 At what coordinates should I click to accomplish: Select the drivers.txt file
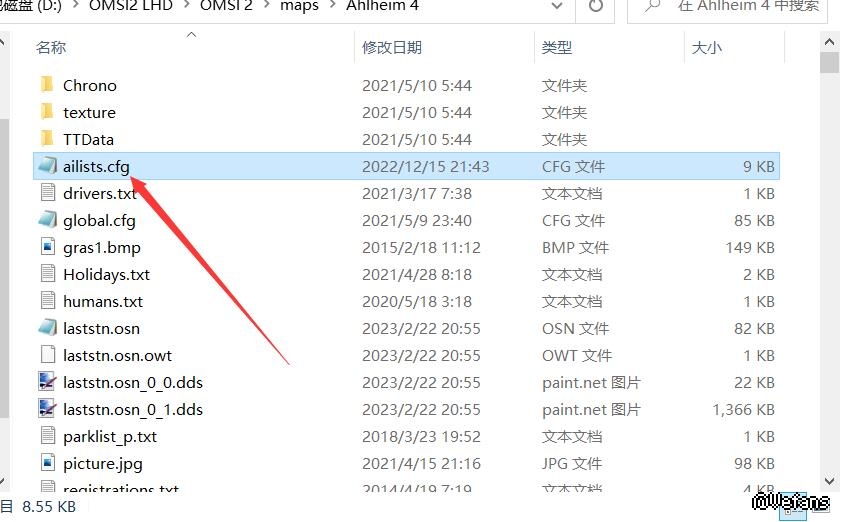99,193
